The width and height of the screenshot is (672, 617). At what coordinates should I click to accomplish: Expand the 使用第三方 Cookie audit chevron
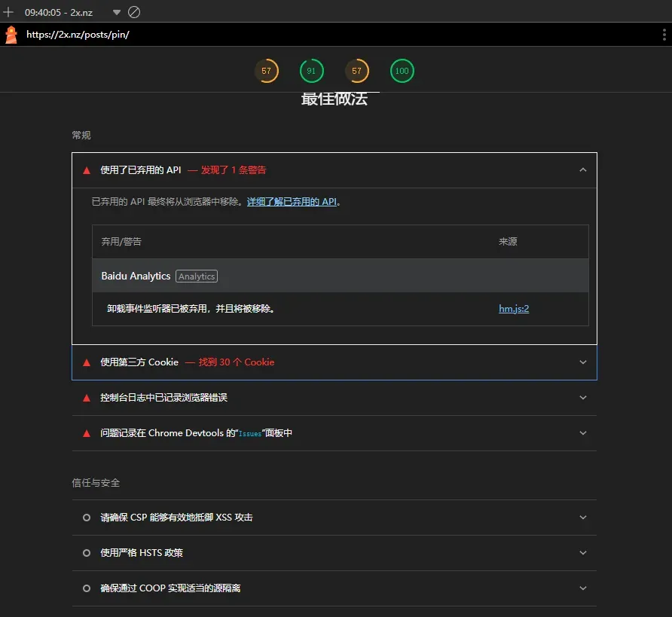[x=582, y=362]
